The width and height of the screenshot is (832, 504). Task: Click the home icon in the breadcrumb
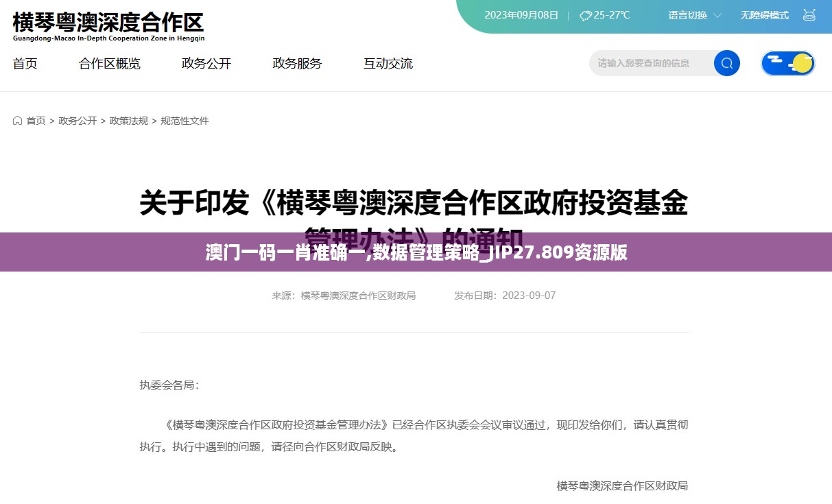[16, 120]
